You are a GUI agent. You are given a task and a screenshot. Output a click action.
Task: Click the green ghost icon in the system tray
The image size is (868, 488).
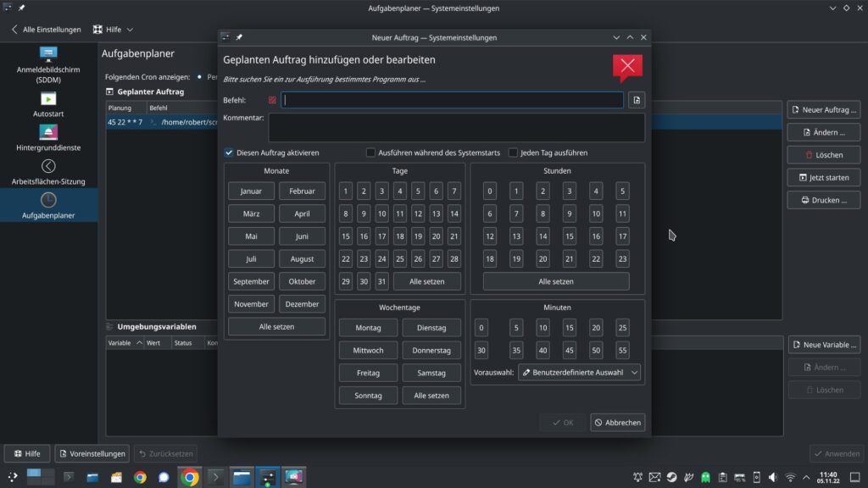pyautogui.click(x=705, y=478)
